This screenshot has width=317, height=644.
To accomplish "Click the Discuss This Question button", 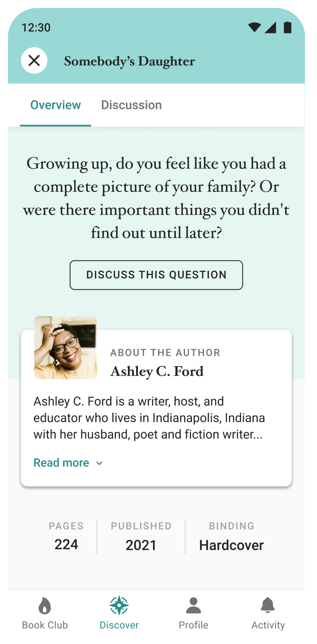I will coord(156,275).
